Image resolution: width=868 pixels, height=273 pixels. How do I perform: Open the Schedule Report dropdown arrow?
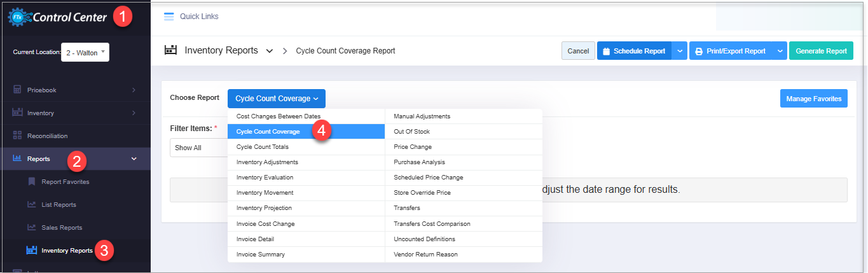click(680, 51)
